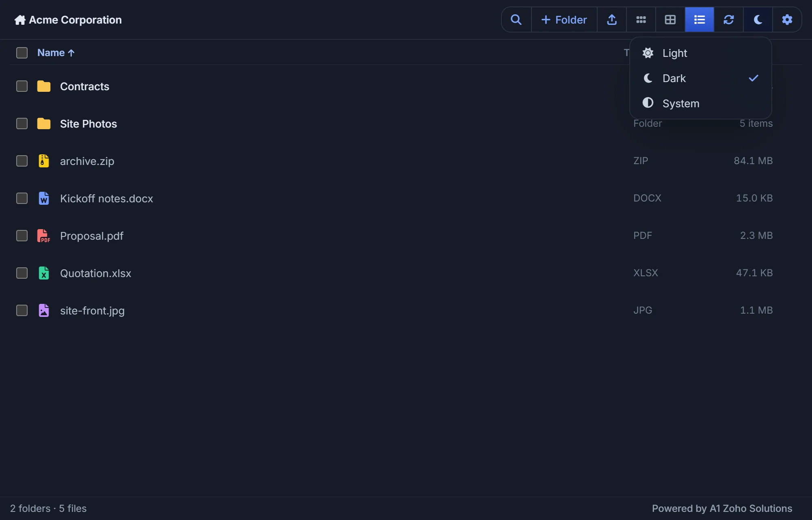Screen dimensions: 812x520
Task: Check the site-front.jpg row checkbox
Action: coord(22,310)
